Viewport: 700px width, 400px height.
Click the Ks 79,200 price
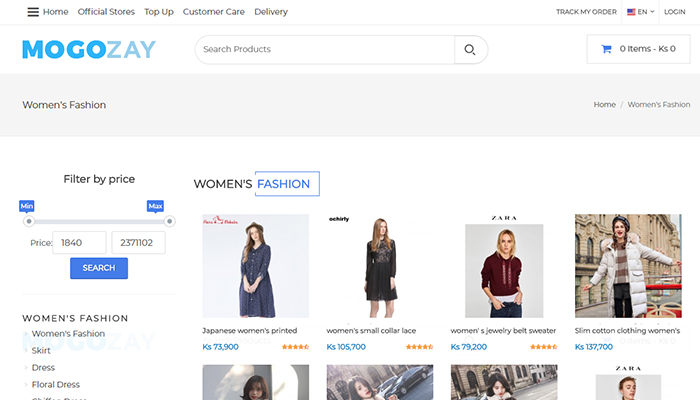click(469, 347)
